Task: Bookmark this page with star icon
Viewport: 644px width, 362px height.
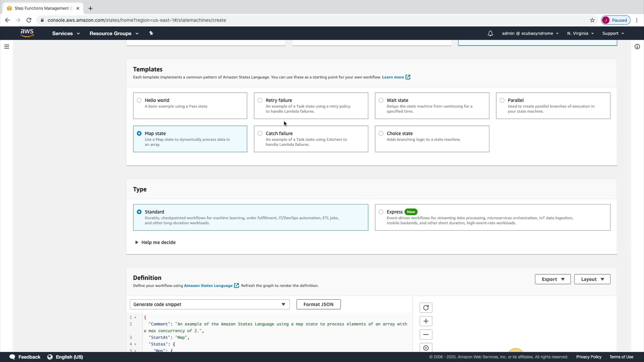Action: click(x=592, y=20)
